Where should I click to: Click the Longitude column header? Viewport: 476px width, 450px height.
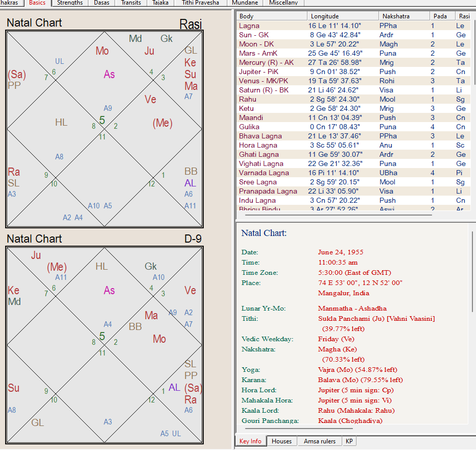coord(343,16)
